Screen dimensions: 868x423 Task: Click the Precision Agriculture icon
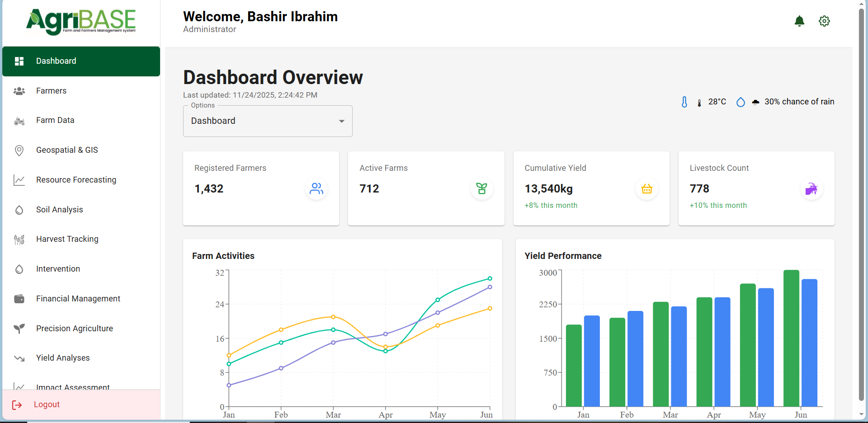[x=19, y=329]
